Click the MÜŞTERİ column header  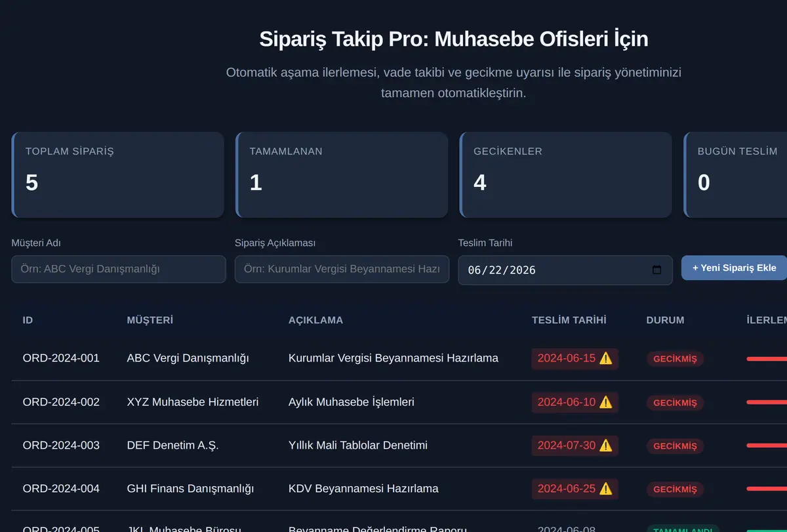(x=150, y=320)
